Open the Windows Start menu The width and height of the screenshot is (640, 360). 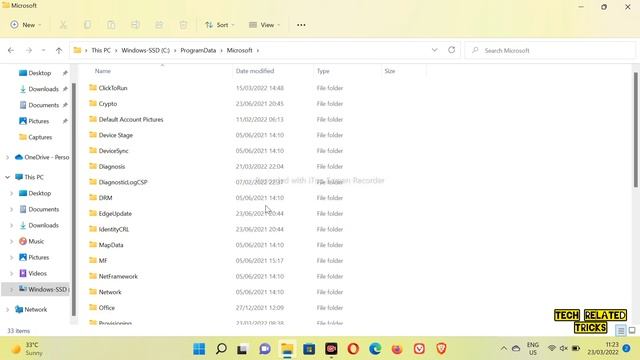click(x=199, y=349)
